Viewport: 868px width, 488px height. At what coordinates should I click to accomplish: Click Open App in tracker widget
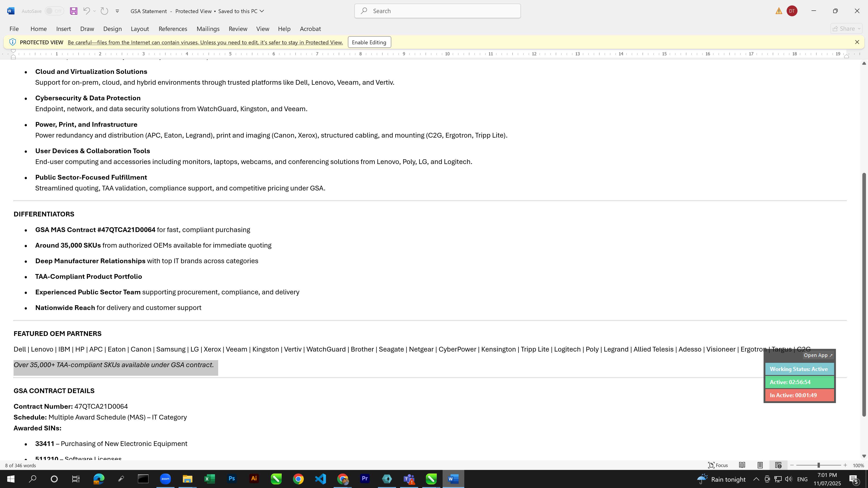tap(818, 355)
